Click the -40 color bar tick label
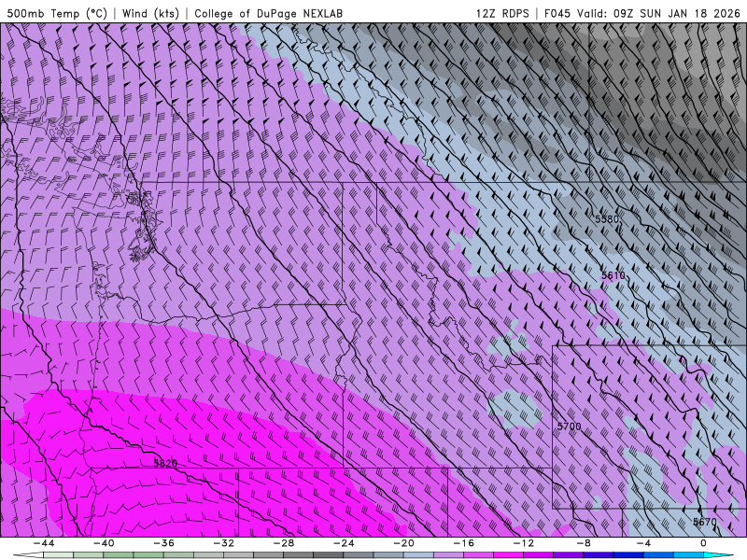The width and height of the screenshot is (747, 560). coord(104,543)
